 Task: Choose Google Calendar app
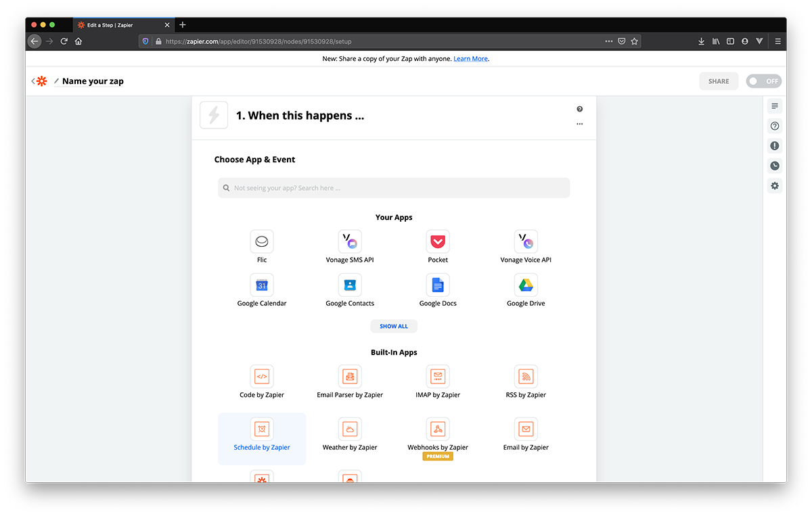[x=262, y=285]
